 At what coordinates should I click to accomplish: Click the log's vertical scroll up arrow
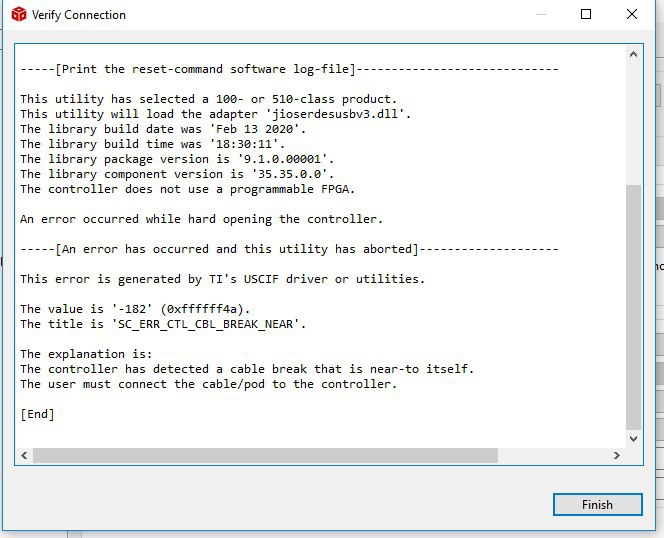click(633, 54)
